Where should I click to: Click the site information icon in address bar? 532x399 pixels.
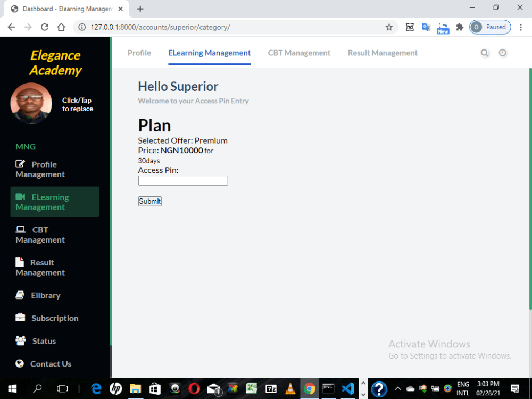click(x=82, y=27)
